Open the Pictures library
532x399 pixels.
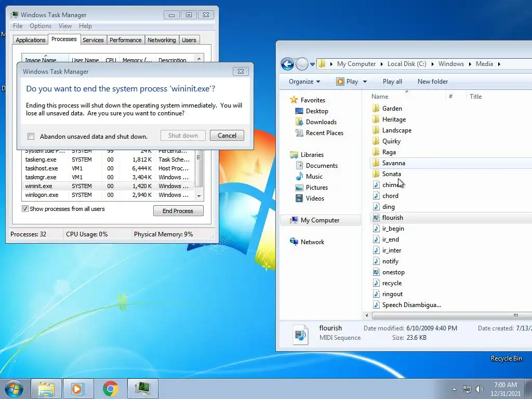coord(316,187)
